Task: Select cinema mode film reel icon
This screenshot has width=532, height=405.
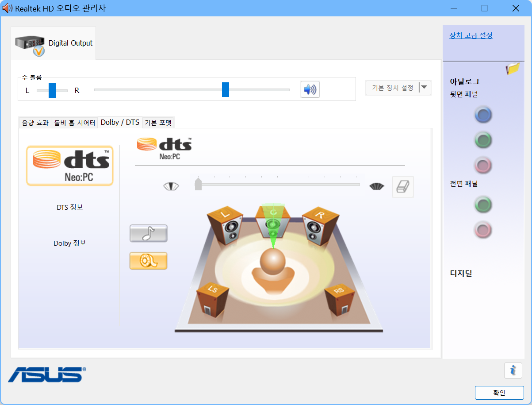Action: [x=149, y=261]
